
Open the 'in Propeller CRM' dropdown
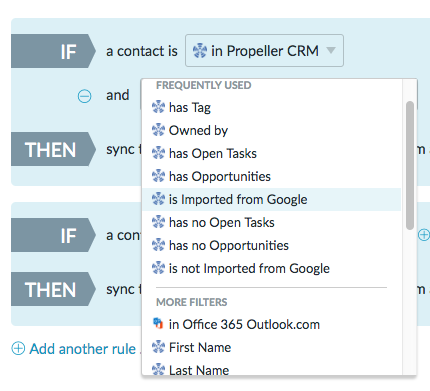coord(264,51)
